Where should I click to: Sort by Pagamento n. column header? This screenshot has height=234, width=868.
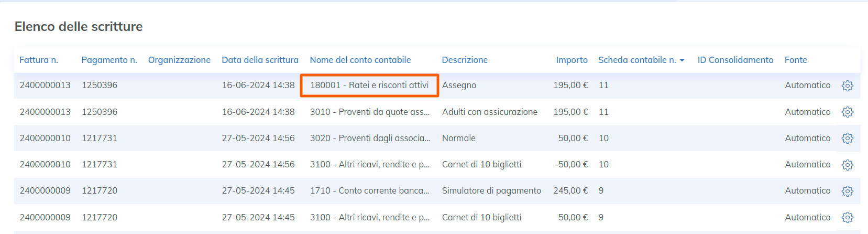[x=109, y=60]
